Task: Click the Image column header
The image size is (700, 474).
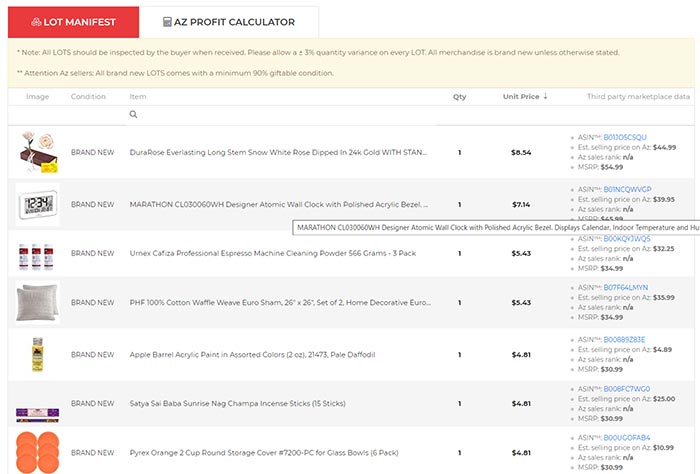Action: click(x=38, y=96)
